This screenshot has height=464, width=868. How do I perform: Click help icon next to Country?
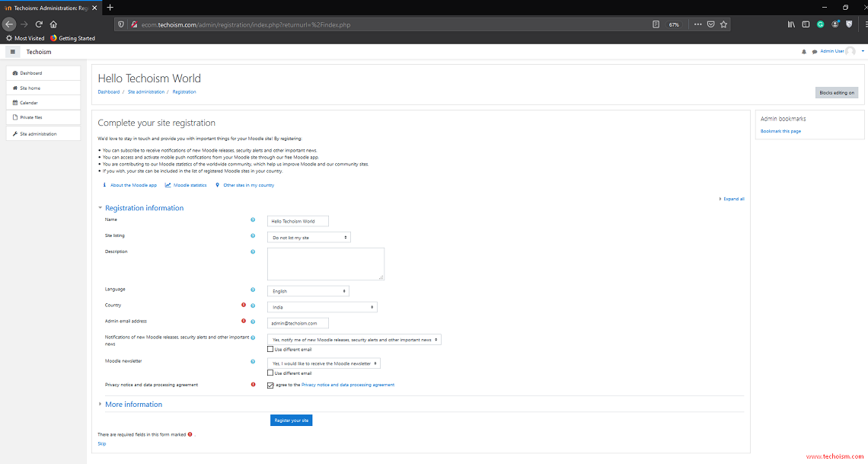click(253, 306)
